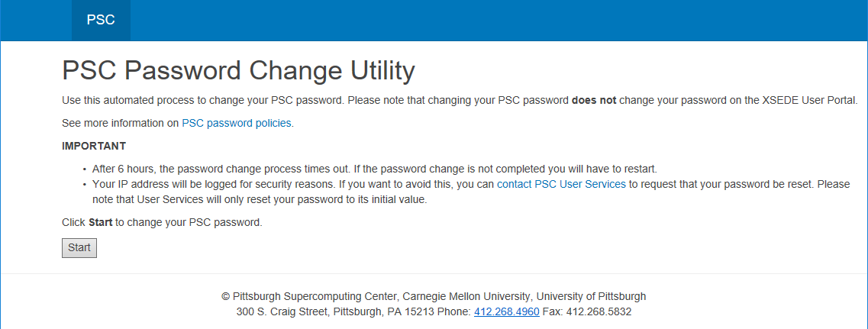Open the PSC password policies link
This screenshot has width=868, height=329.
[x=237, y=123]
